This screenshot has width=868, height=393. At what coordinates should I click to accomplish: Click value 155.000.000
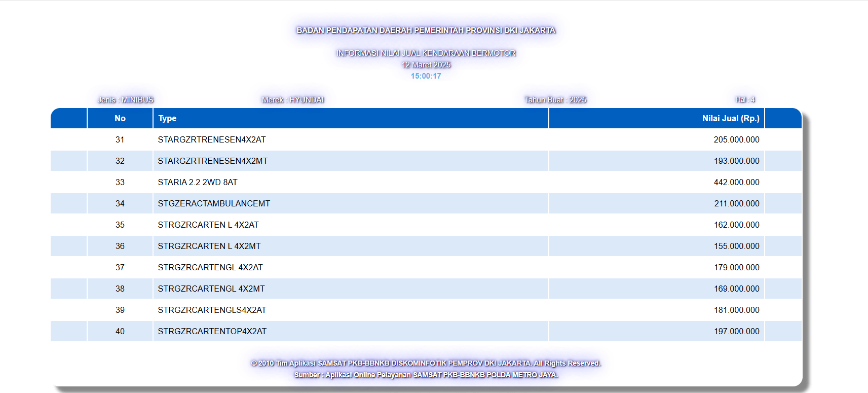click(736, 246)
